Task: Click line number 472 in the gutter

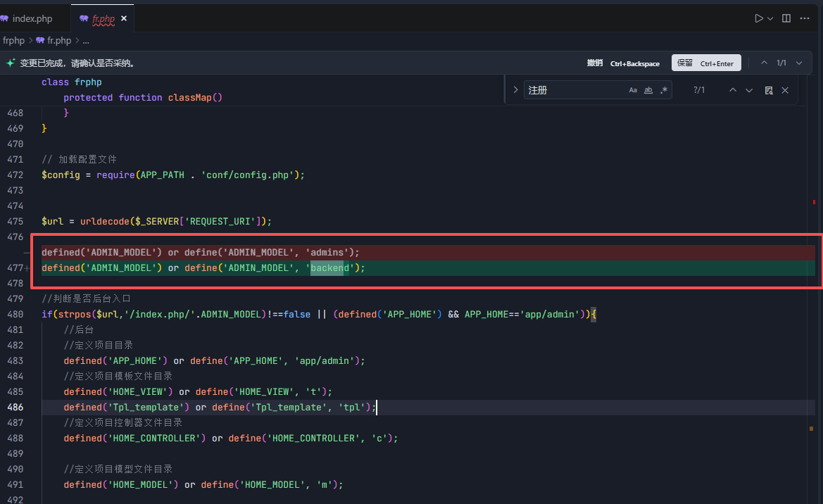Action: (15, 175)
